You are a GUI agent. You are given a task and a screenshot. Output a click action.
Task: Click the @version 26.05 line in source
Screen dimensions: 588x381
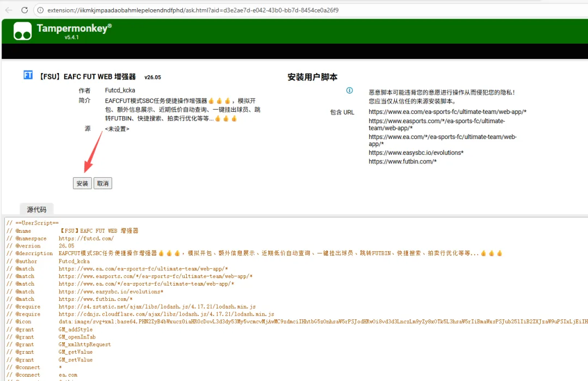point(40,246)
